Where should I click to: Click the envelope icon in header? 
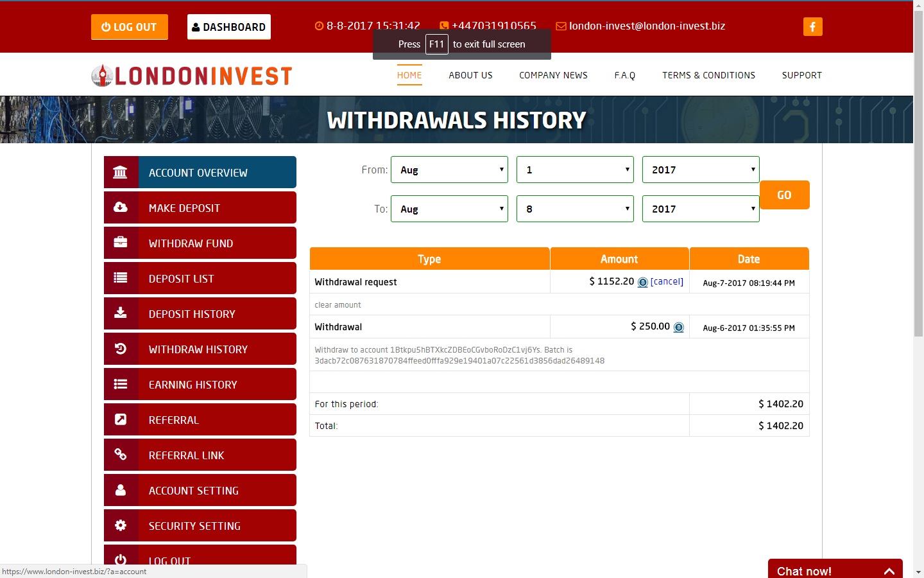[x=561, y=26]
